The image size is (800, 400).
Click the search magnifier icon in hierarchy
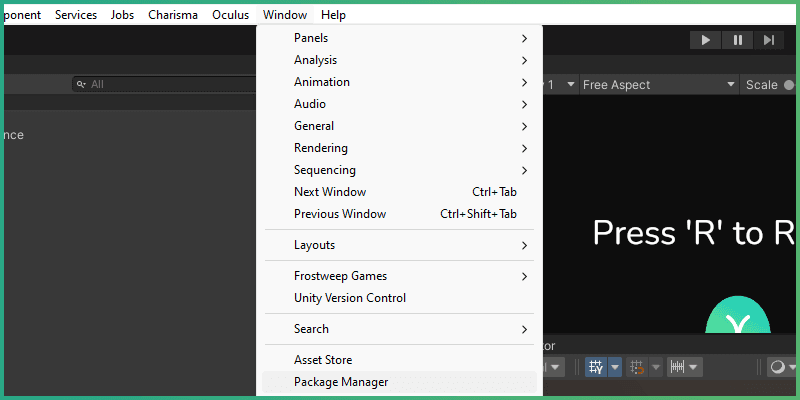click(81, 85)
